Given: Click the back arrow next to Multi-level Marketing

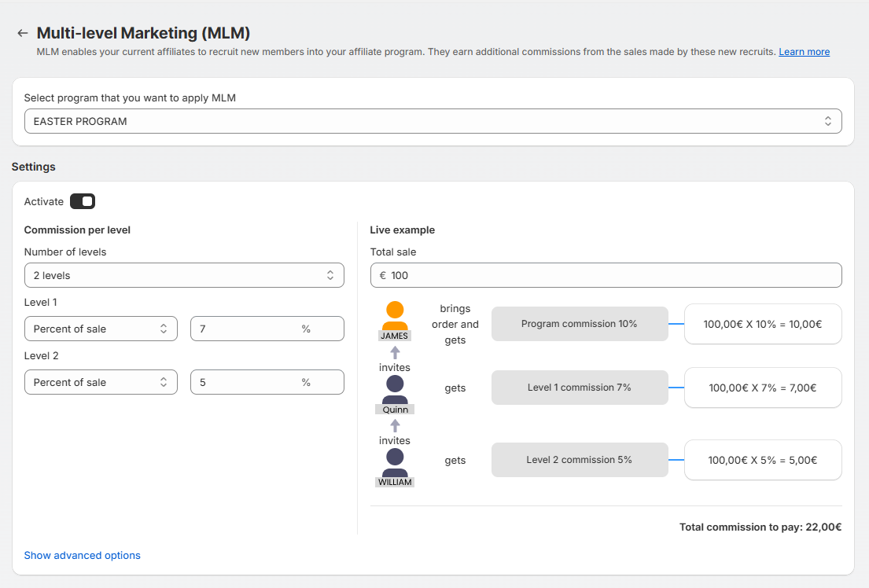Looking at the screenshot, I should [x=22, y=34].
